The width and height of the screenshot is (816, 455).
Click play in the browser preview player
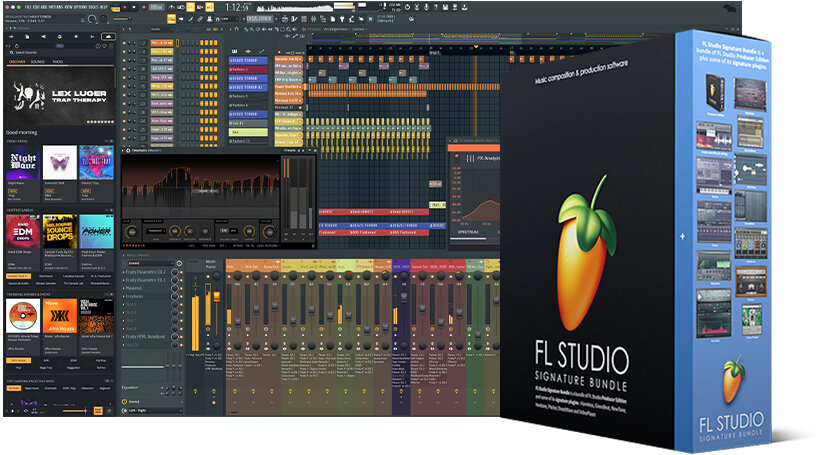[12, 411]
